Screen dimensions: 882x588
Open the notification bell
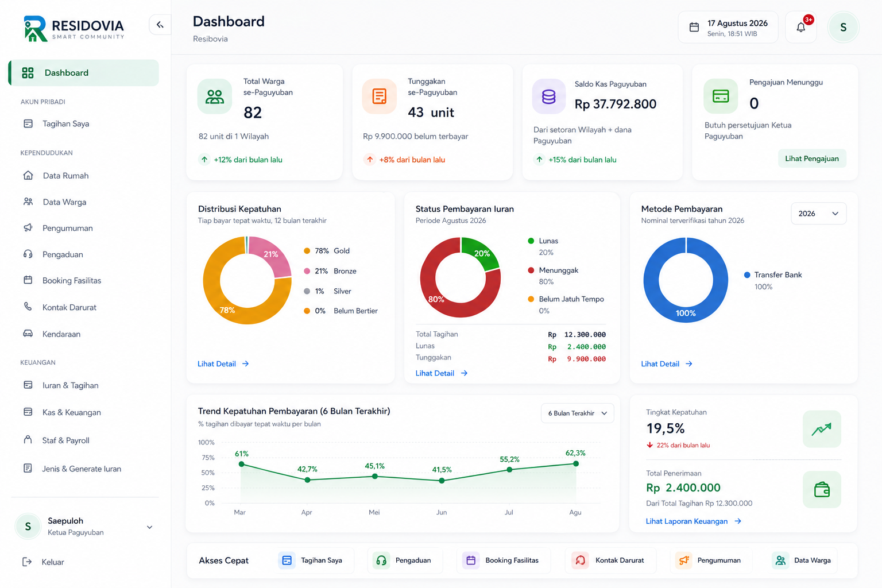click(x=800, y=27)
